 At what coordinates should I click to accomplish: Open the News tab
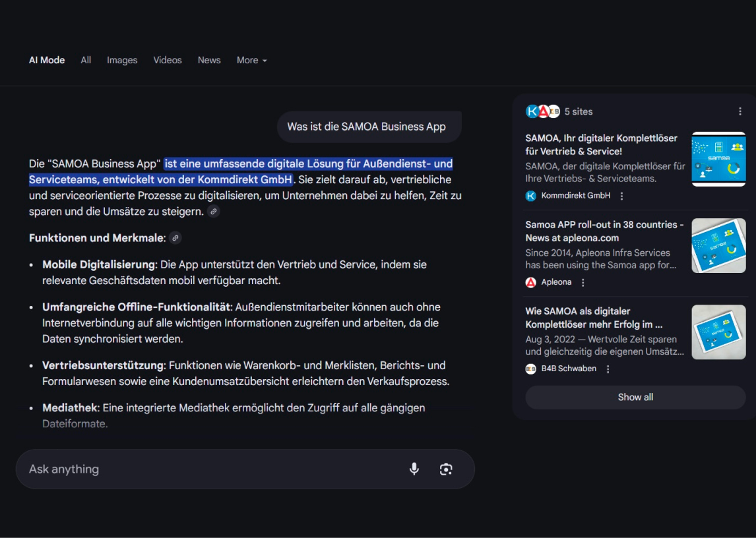coord(209,60)
